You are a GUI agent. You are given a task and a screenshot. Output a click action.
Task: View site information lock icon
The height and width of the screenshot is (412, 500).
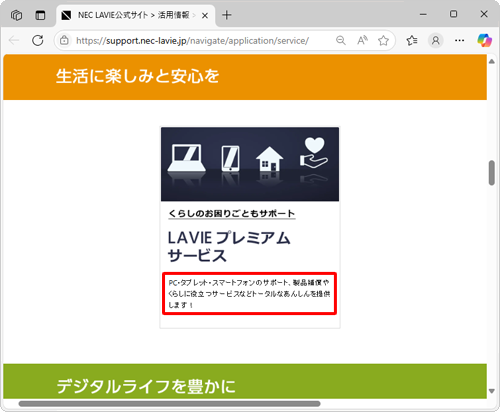(64, 41)
